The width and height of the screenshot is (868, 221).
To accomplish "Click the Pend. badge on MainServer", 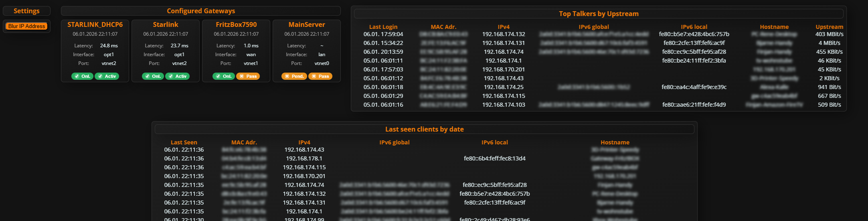I will coord(294,76).
